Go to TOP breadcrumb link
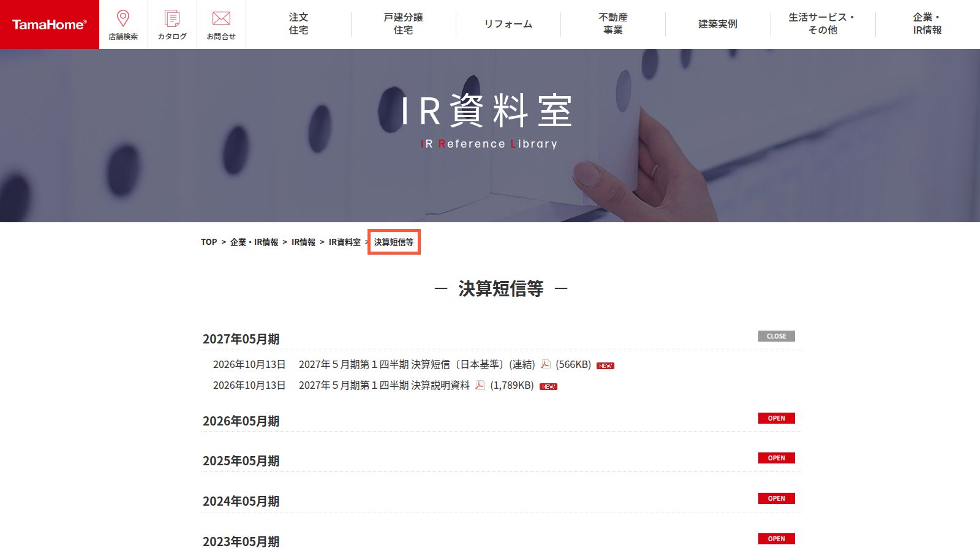 [209, 242]
